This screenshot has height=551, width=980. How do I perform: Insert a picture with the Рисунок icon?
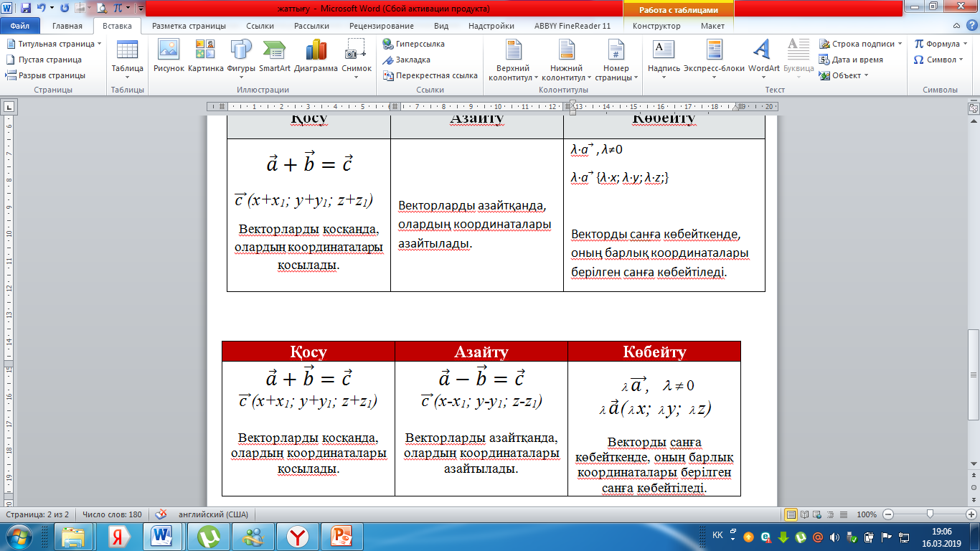169,56
